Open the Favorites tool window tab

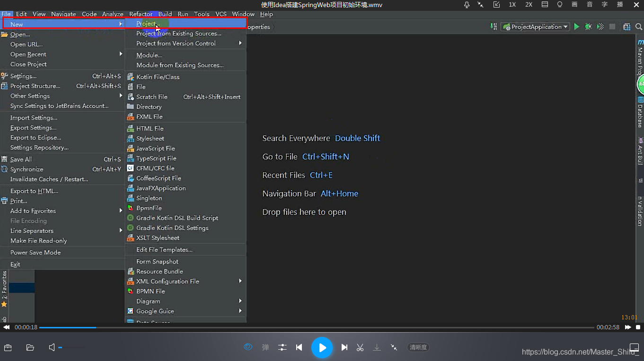(4, 289)
